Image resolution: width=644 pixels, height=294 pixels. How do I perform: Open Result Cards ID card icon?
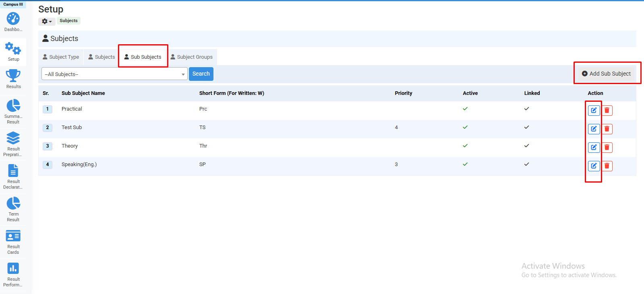[x=13, y=236]
